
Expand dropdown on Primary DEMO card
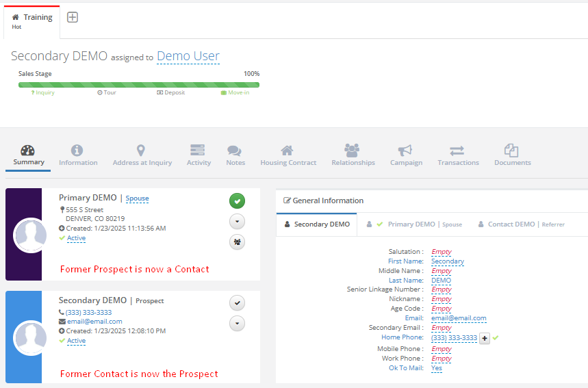coord(237,222)
